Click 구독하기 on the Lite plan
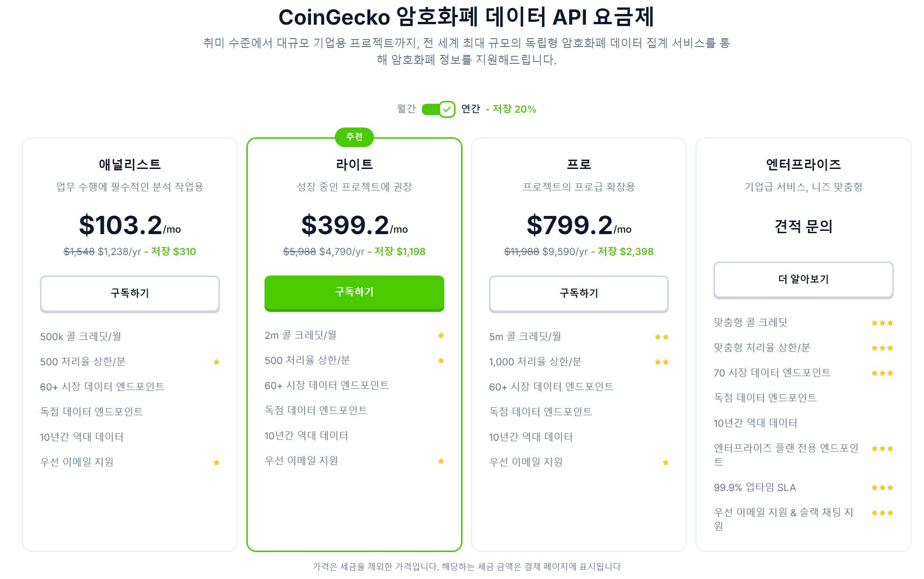Screen dimensions: 924x579 coord(354,293)
